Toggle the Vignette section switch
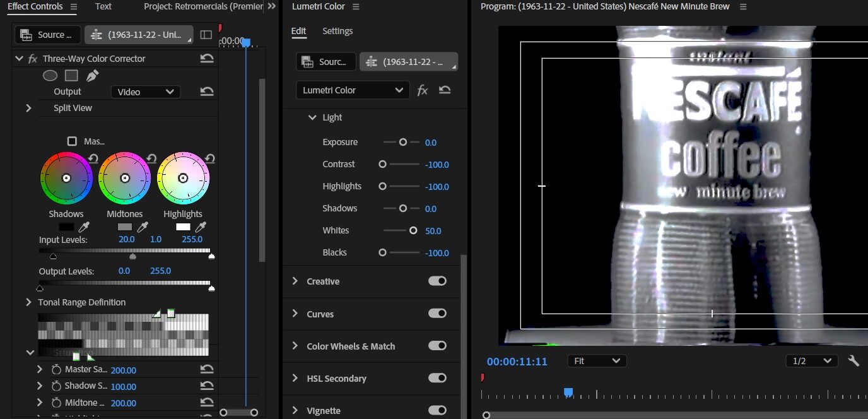The image size is (868, 419). (x=437, y=410)
